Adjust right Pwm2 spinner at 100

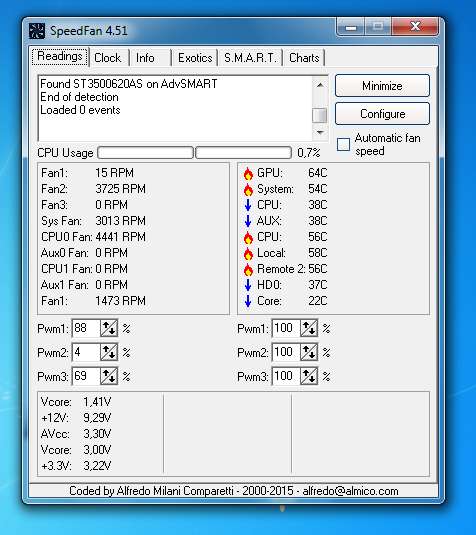(309, 352)
